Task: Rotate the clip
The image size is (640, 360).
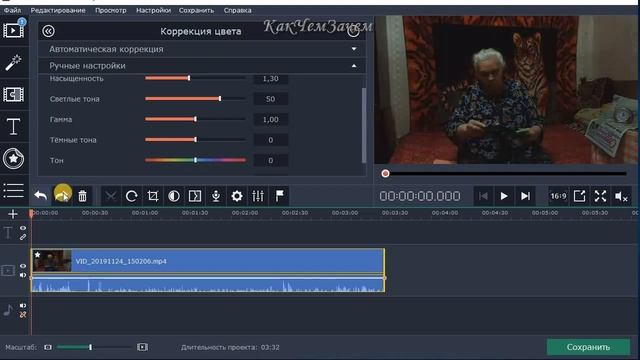Action: (x=131, y=196)
